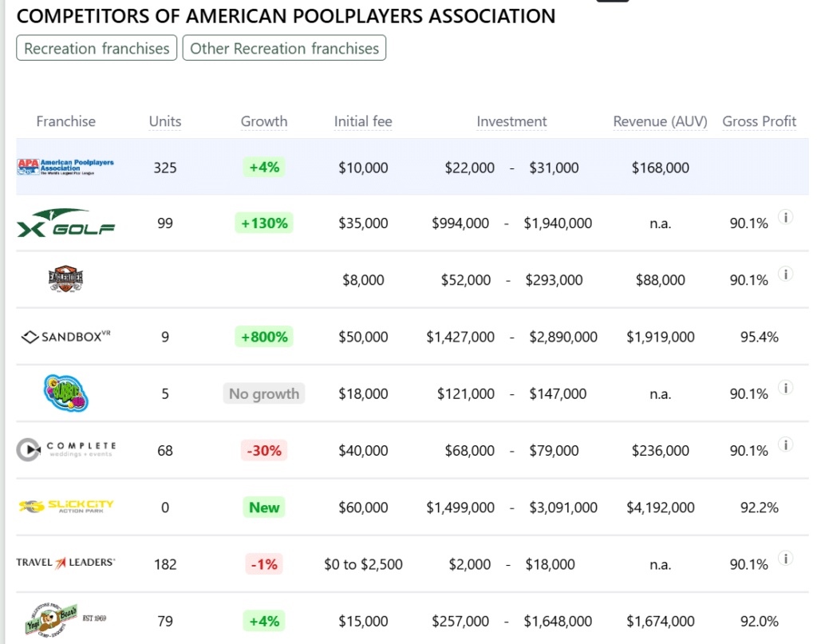Click the $1,919,000 revenue value

[x=660, y=337]
